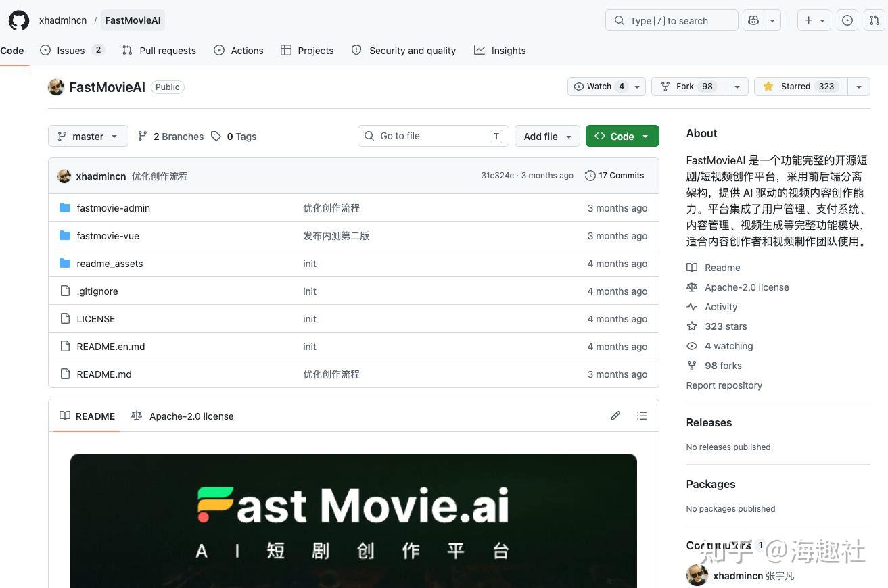Expand the Copilot dropdown arrow in header
The width and height of the screenshot is (888, 588).
tap(772, 20)
